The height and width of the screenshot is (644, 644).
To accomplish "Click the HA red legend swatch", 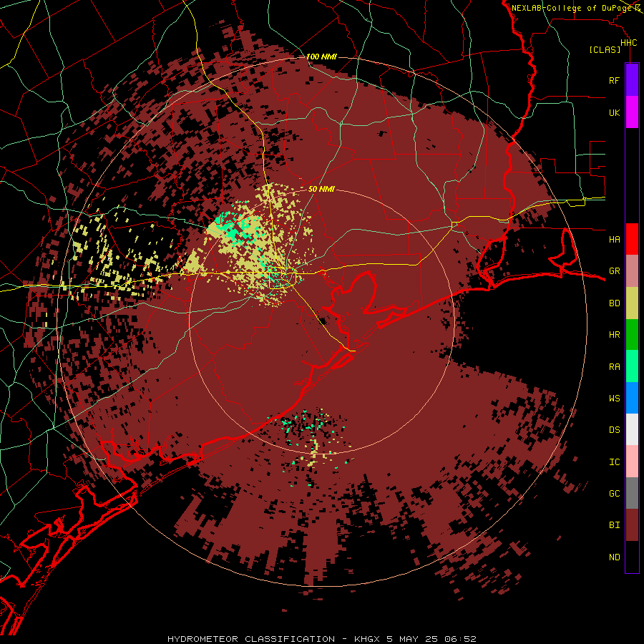I will (x=632, y=239).
